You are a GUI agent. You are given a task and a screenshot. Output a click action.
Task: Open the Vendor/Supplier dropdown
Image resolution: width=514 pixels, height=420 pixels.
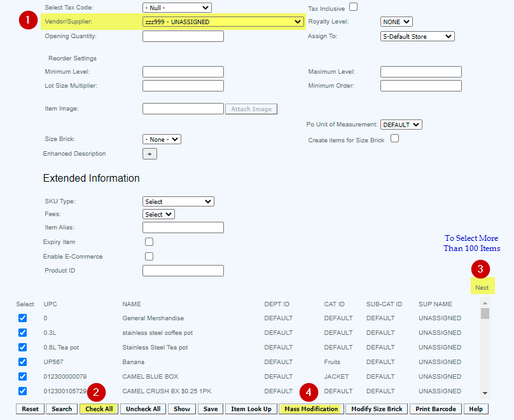click(223, 22)
